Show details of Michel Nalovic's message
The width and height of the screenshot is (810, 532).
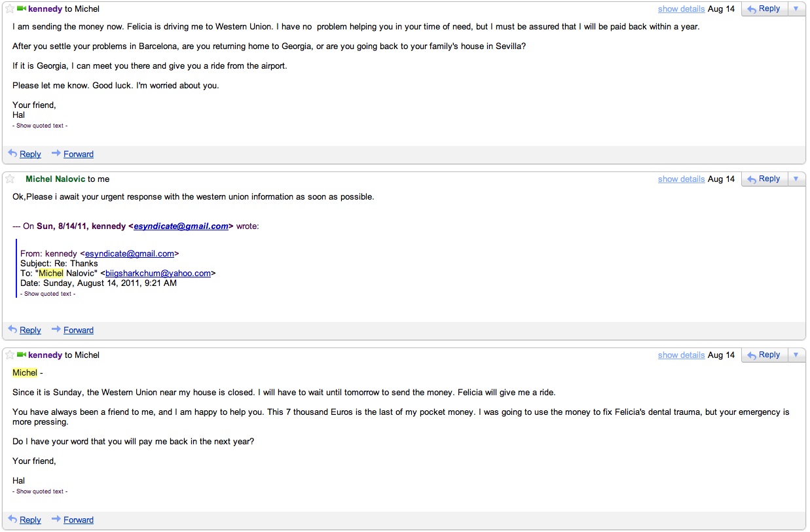[681, 179]
